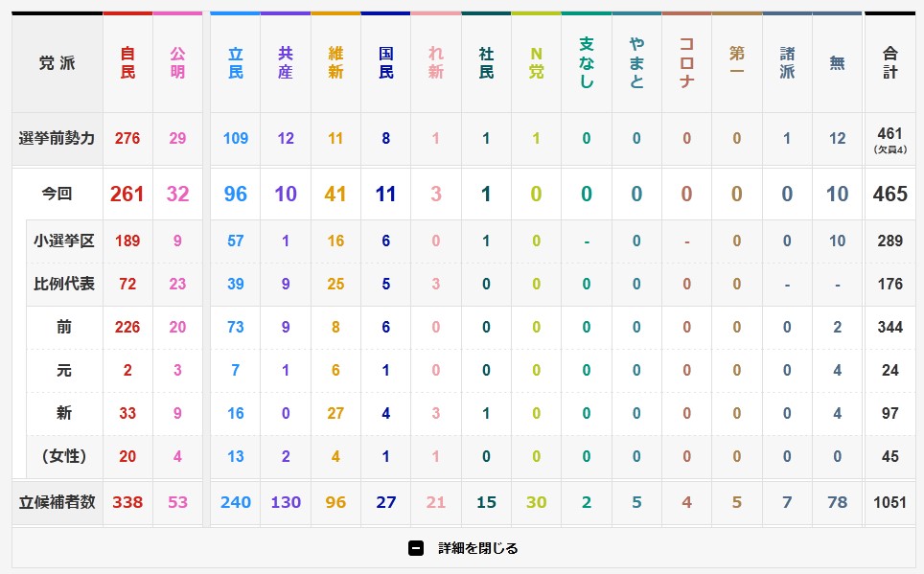Select the 合計 total column header

click(889, 63)
